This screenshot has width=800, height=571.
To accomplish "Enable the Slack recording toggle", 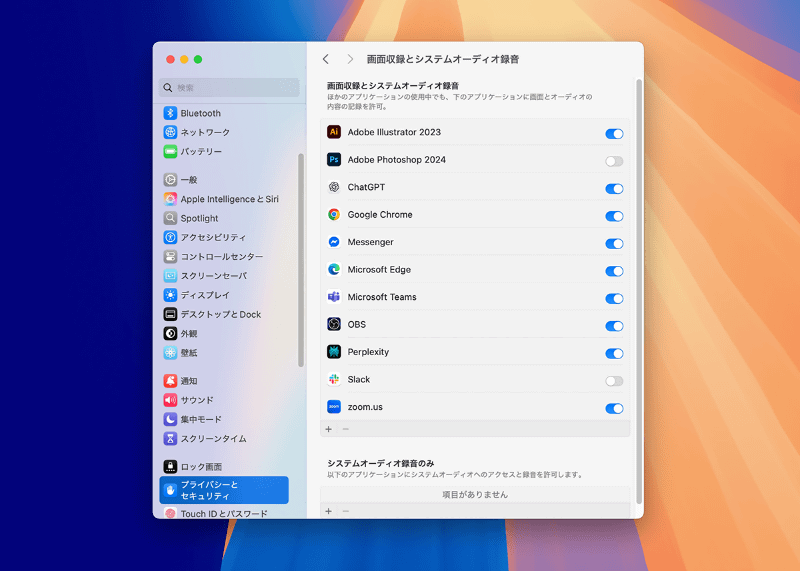I will [614, 381].
